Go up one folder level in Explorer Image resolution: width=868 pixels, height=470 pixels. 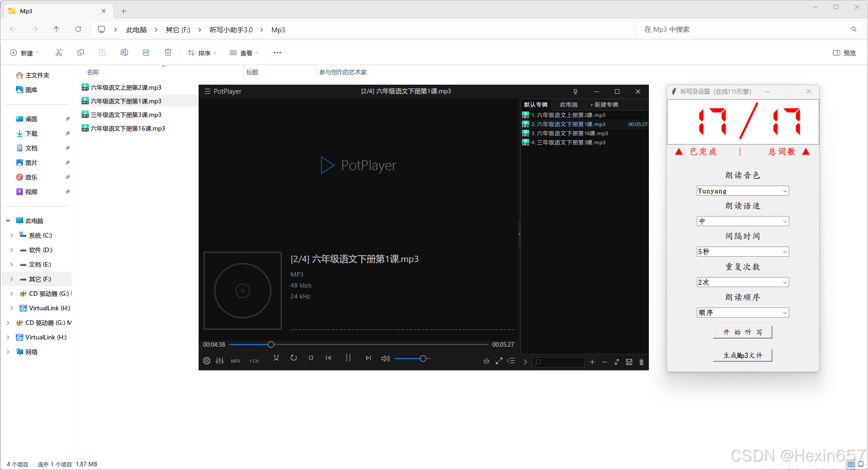coord(56,29)
